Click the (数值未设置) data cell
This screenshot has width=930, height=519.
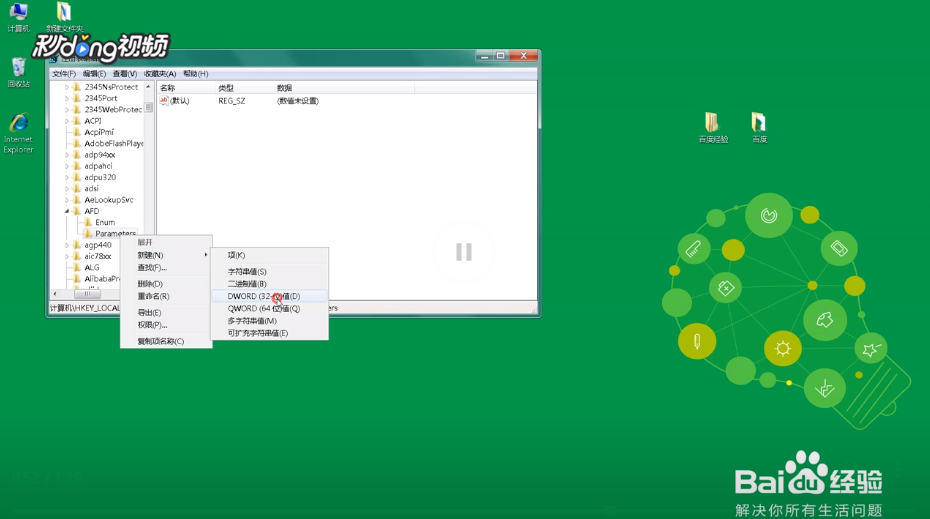click(x=298, y=101)
